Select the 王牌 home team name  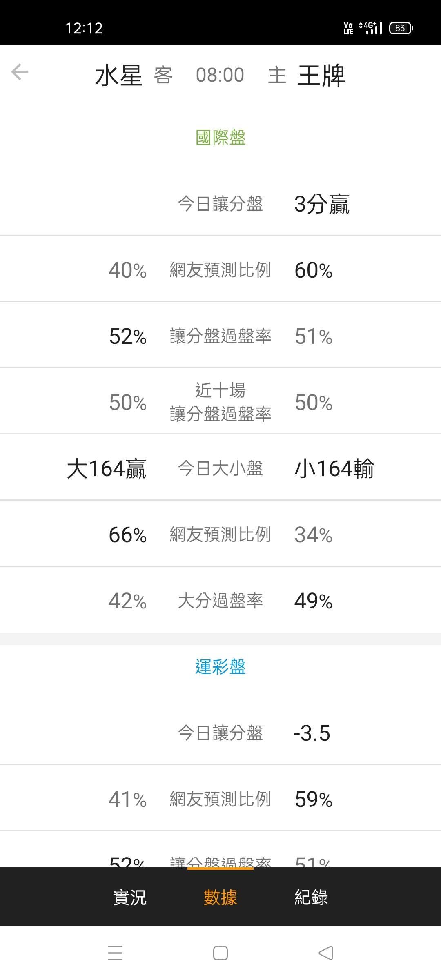pos(321,76)
